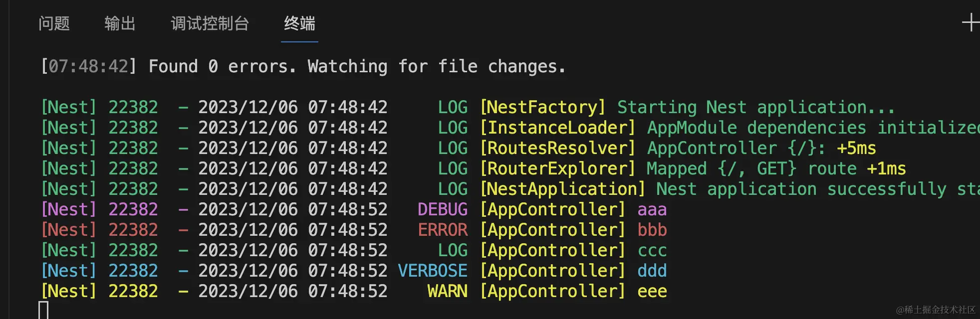Image resolution: width=980 pixels, height=319 pixels.
Task: Click the purple DEBUG label
Action: pos(443,209)
